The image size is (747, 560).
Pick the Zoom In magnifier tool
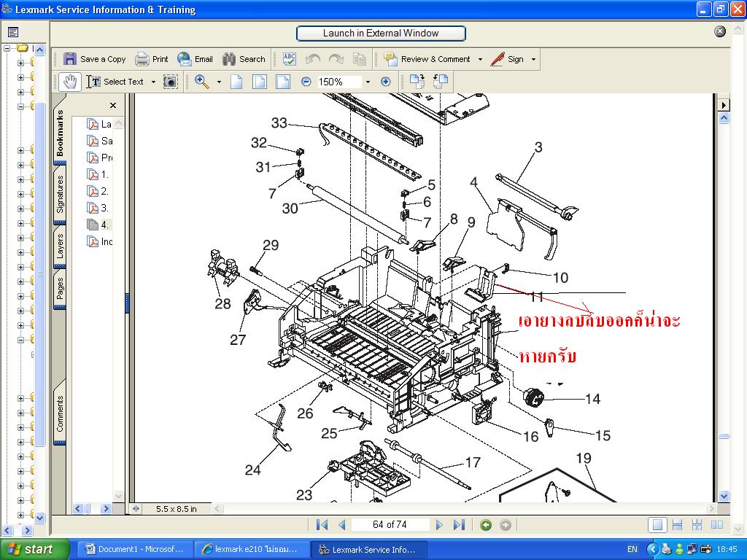(x=202, y=82)
